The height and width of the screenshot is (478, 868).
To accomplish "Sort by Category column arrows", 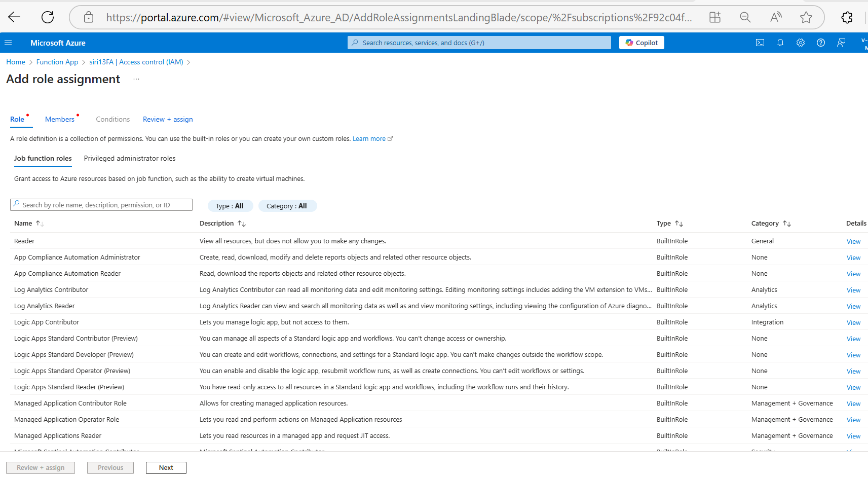I will [x=787, y=224].
